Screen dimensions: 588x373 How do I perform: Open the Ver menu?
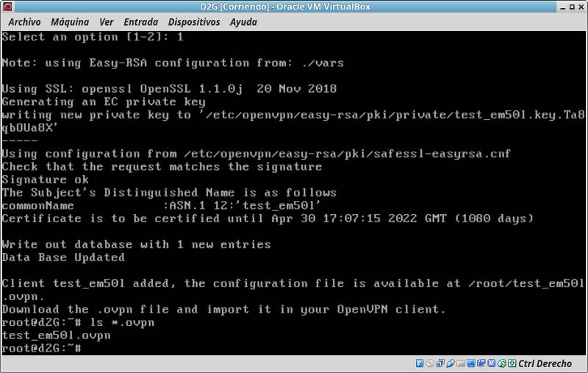(x=107, y=22)
